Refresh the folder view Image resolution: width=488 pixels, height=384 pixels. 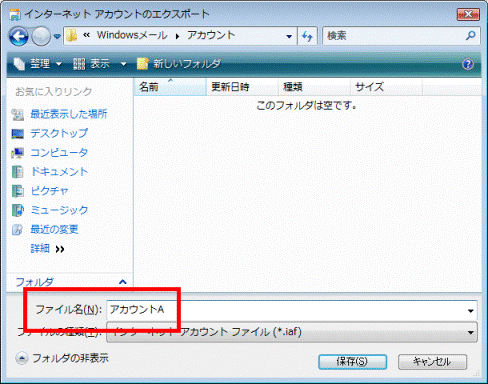307,36
